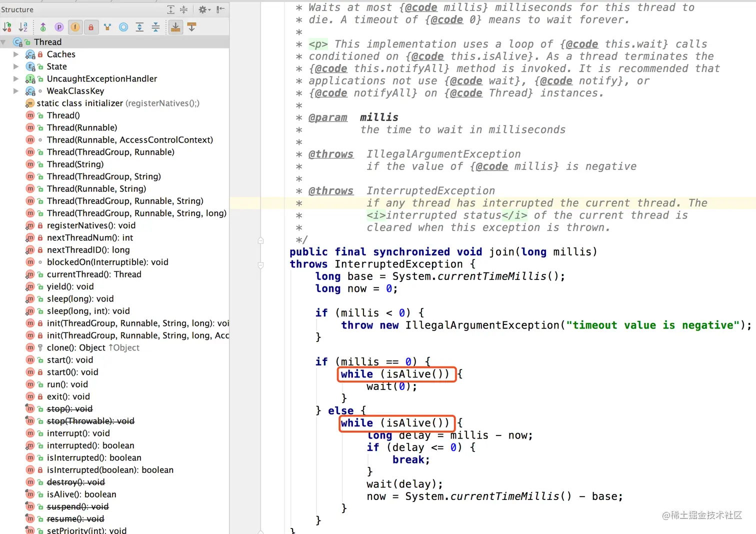Click the method icon beside yield(): void
The height and width of the screenshot is (534, 756).
click(x=30, y=286)
